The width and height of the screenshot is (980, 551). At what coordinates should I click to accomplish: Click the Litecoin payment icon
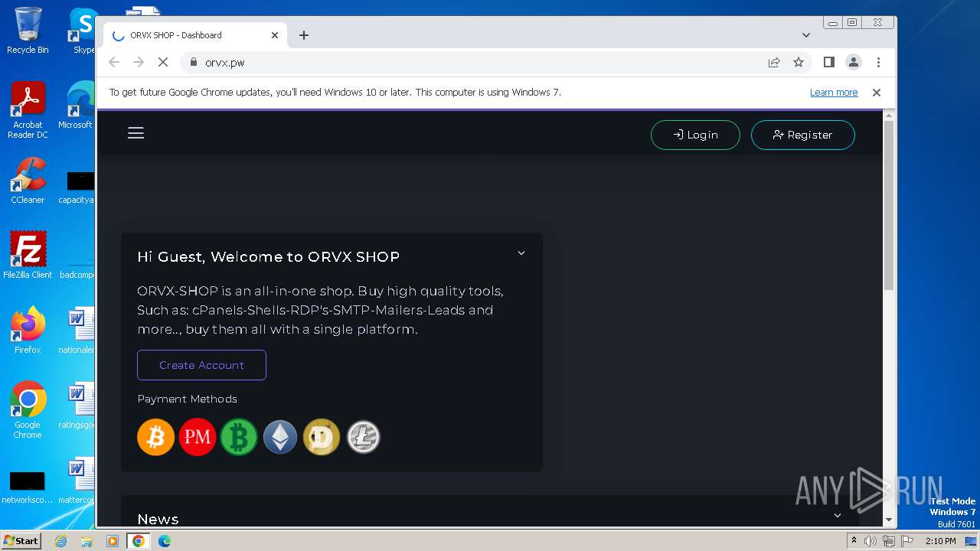(x=363, y=437)
